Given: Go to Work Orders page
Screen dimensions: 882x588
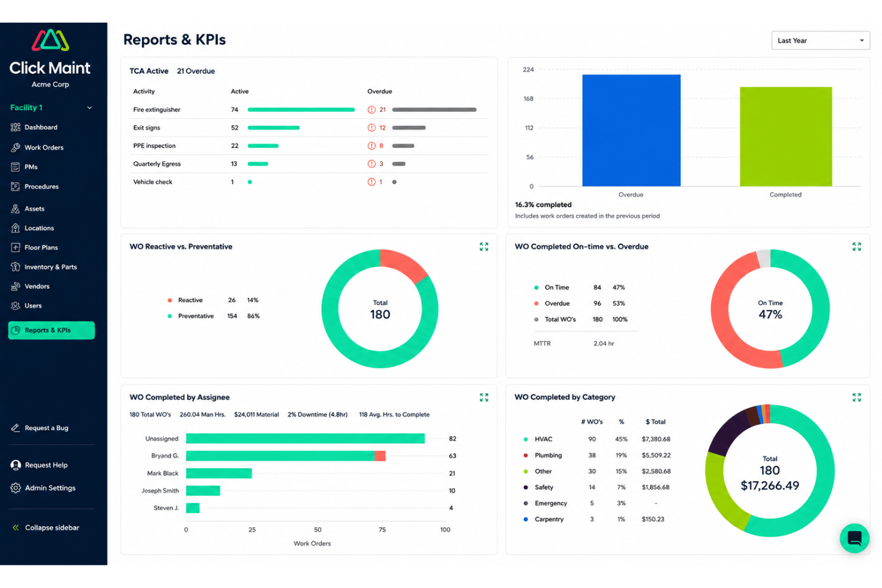Looking at the screenshot, I should tap(44, 147).
